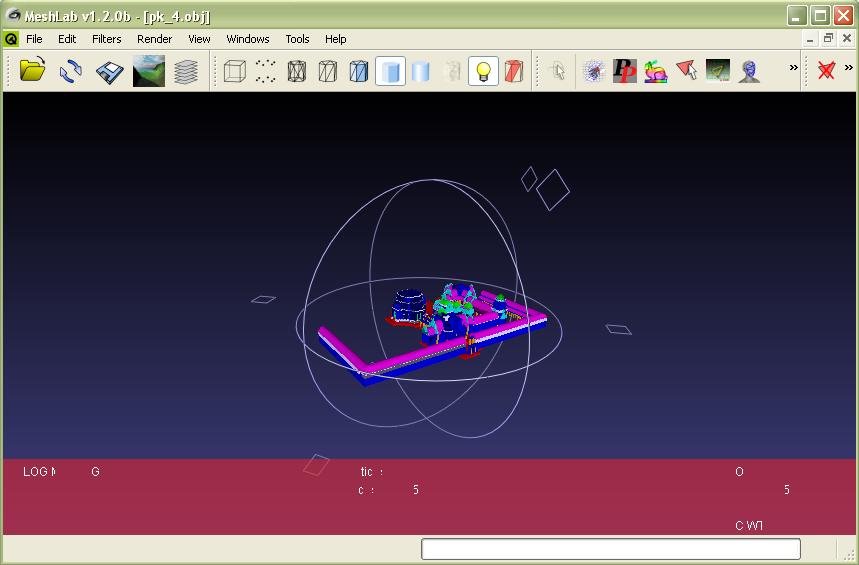The image size is (859, 565).
Task: Save the mesh with floppy icon
Action: 110,72
